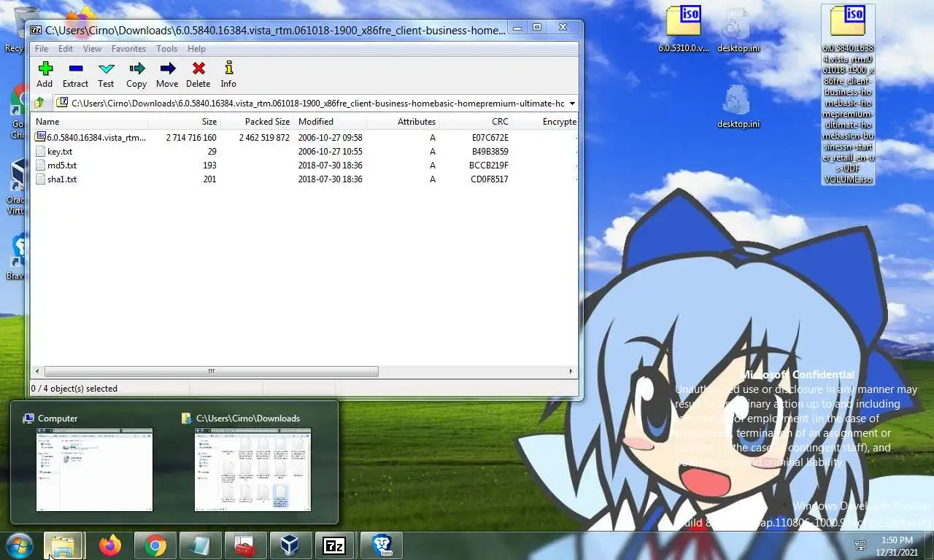Click the scrollbar left arrow in 7-Zip
934x560 pixels.
[x=37, y=371]
